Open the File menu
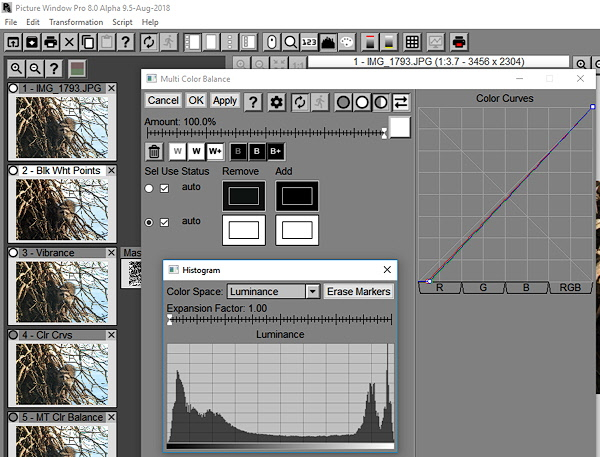The height and width of the screenshot is (457, 600). click(11, 22)
